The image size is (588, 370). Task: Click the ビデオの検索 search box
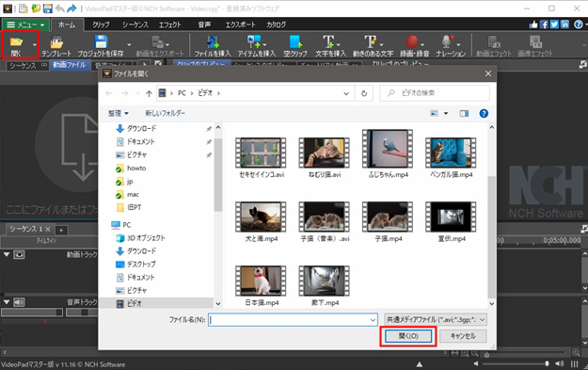point(435,93)
